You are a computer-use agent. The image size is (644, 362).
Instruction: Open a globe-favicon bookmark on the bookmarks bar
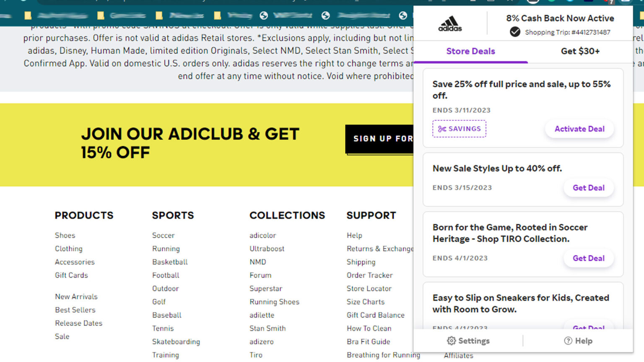(x=264, y=16)
